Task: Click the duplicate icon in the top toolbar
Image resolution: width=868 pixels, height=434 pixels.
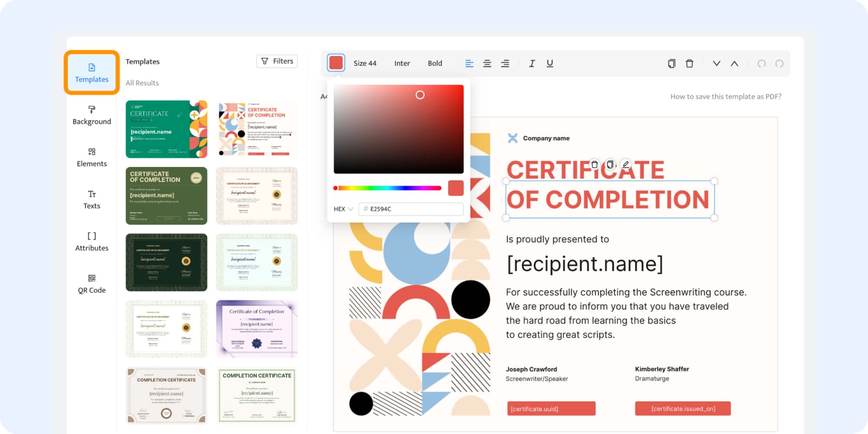Action: (x=671, y=64)
